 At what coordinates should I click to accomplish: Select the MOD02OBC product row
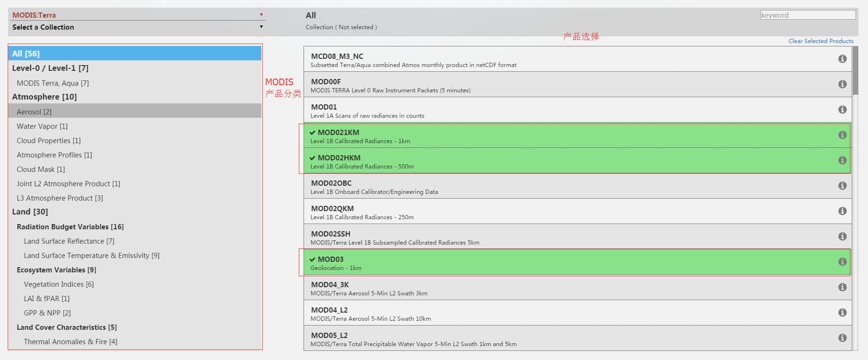pyautogui.click(x=577, y=186)
